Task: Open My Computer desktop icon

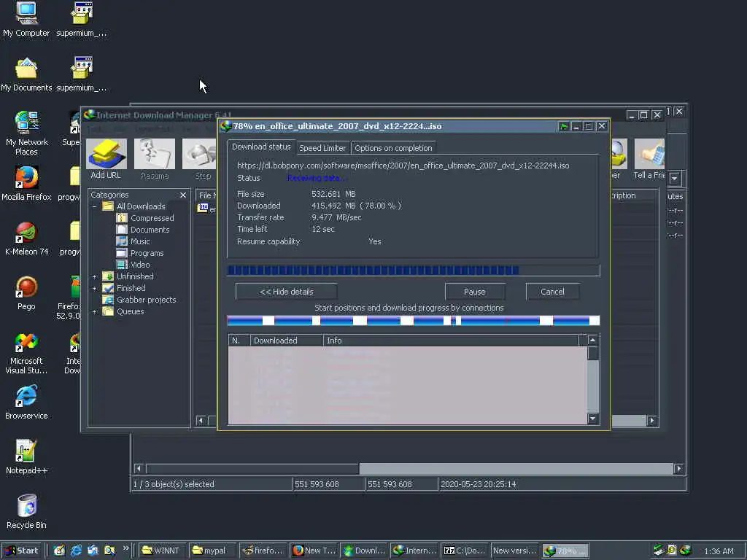Action: (26, 19)
